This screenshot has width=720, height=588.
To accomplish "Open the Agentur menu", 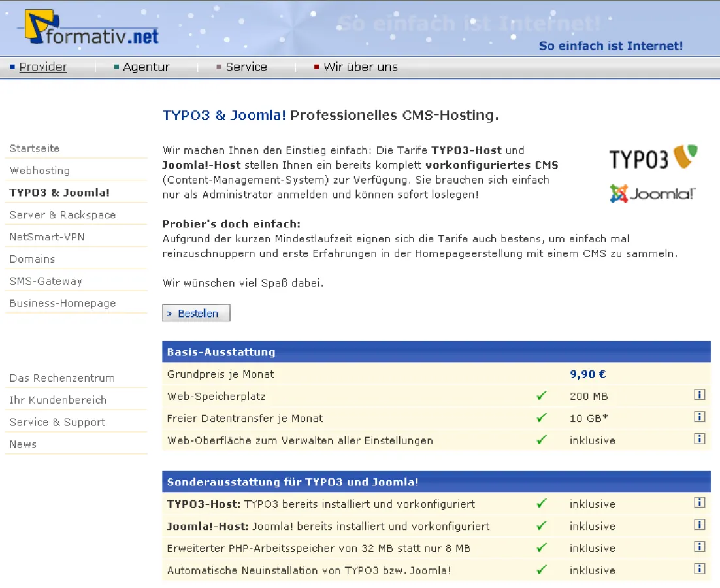I will coord(146,67).
